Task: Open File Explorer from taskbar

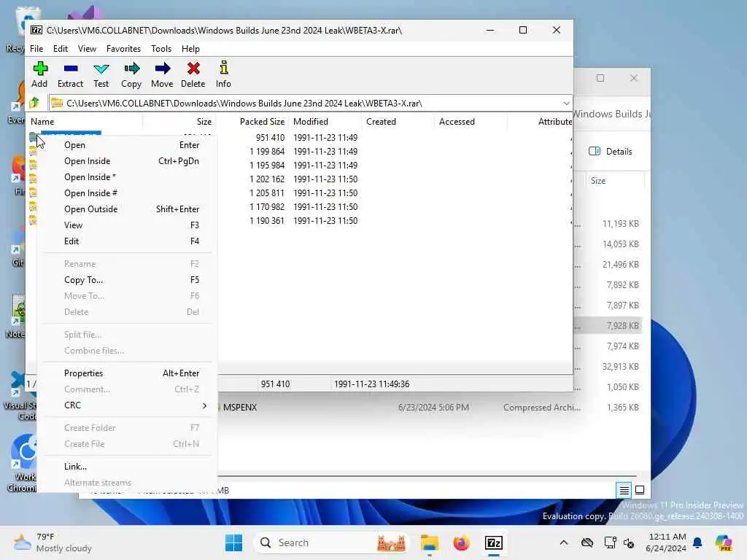Action: [x=429, y=542]
